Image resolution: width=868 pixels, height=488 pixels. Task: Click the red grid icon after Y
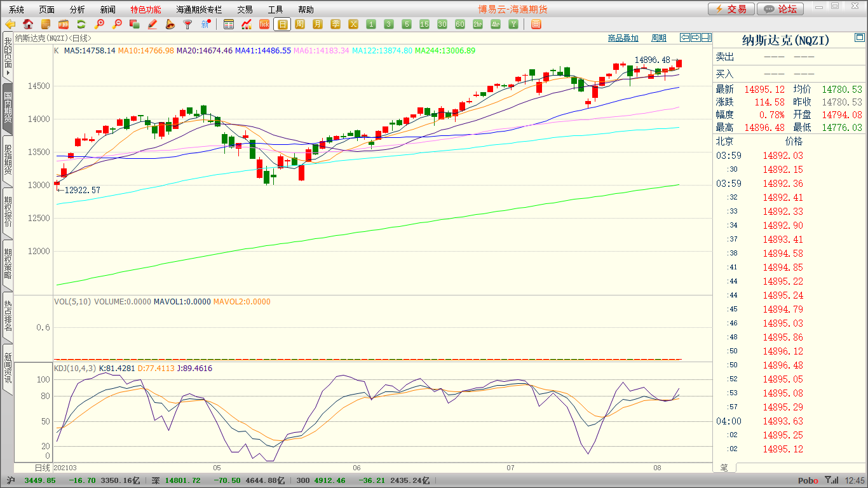pyautogui.click(x=536, y=24)
